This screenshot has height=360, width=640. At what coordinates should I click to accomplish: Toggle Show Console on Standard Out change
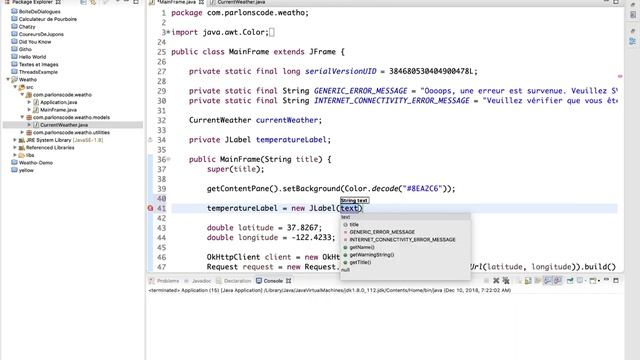coord(548,280)
